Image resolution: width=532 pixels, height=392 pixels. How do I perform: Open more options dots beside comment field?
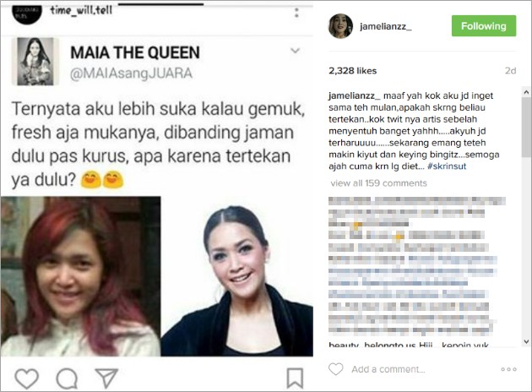tap(508, 369)
